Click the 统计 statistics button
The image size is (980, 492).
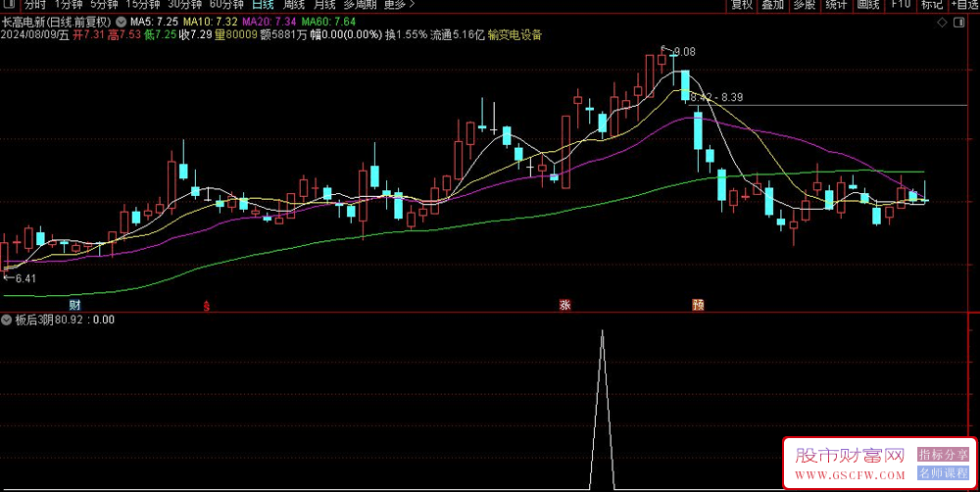[x=836, y=4]
